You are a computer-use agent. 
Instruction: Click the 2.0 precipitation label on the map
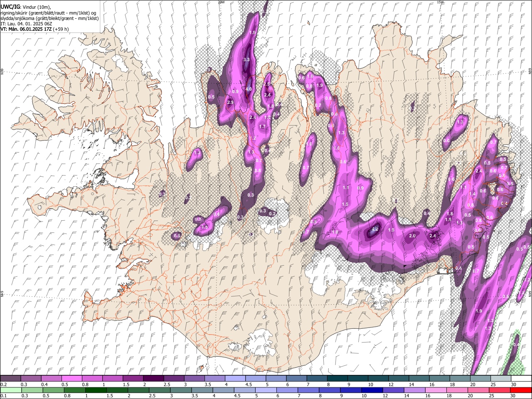click(x=412, y=236)
